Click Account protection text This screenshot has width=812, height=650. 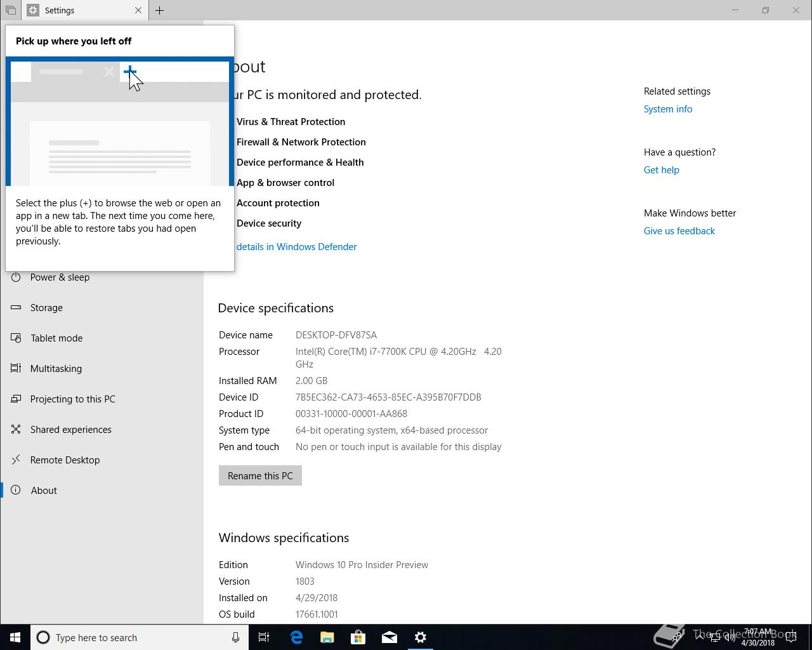tap(278, 202)
